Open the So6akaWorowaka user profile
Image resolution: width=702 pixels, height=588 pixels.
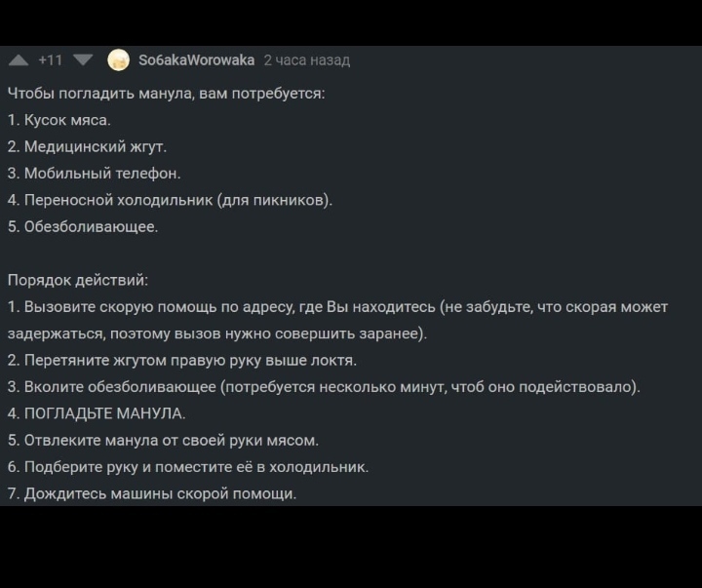(x=196, y=60)
